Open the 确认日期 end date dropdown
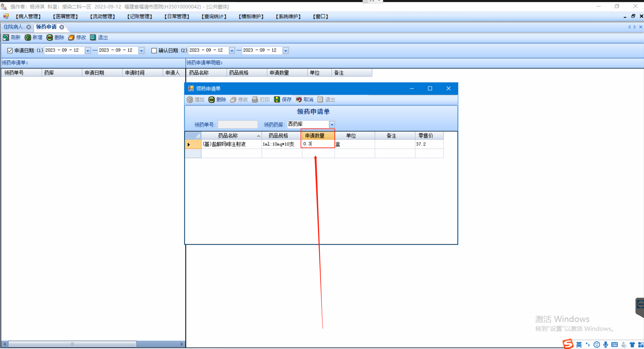Viewport: 644px width, 349px height. 285,50
